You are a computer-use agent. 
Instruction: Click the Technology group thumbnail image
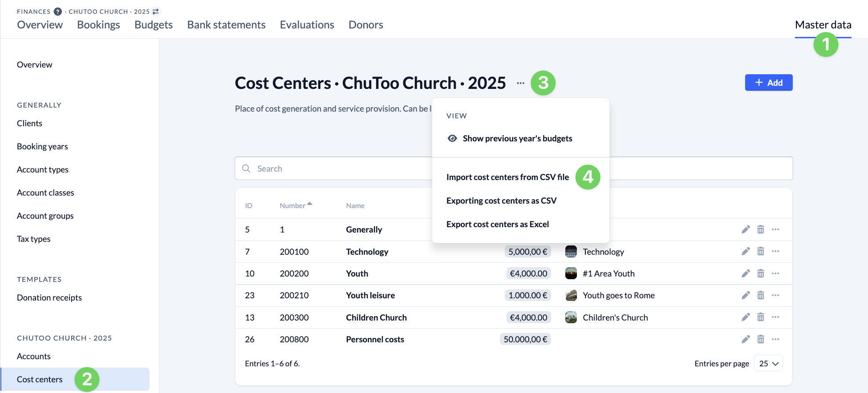point(571,252)
